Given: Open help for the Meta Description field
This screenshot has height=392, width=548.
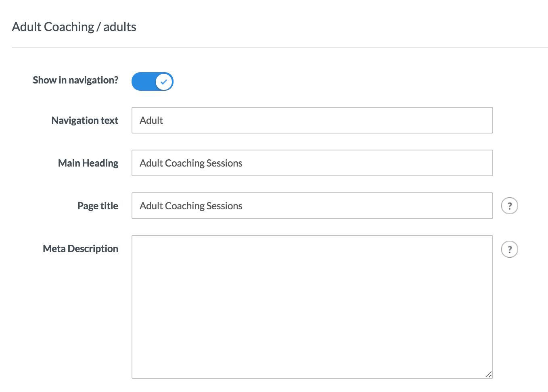Looking at the screenshot, I should coord(509,249).
